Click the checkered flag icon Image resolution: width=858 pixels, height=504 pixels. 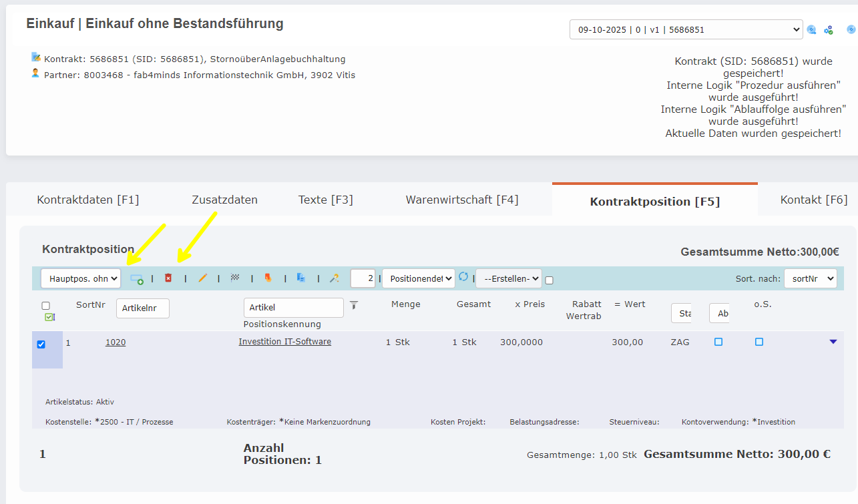(x=235, y=278)
